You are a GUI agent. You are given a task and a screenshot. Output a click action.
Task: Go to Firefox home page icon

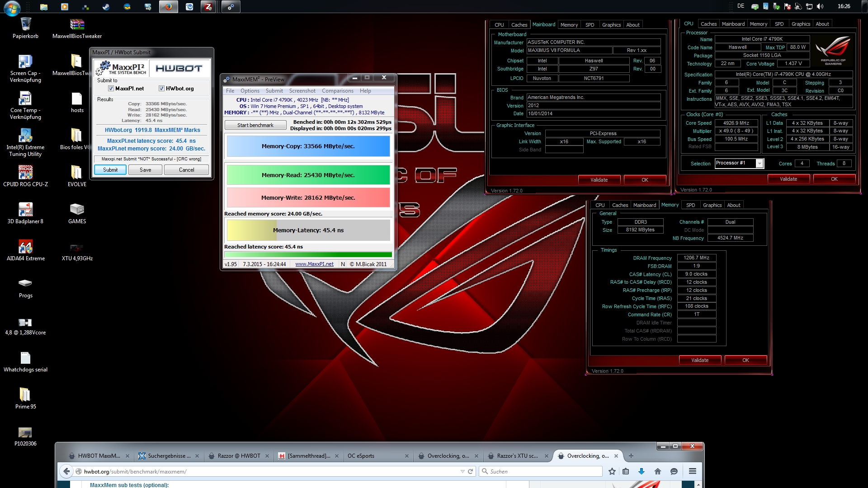(x=658, y=471)
